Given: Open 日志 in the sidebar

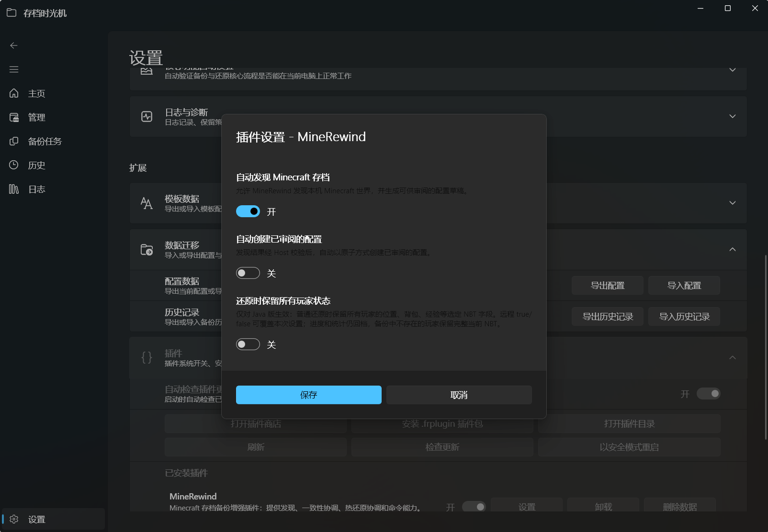Looking at the screenshot, I should pyautogui.click(x=53, y=189).
